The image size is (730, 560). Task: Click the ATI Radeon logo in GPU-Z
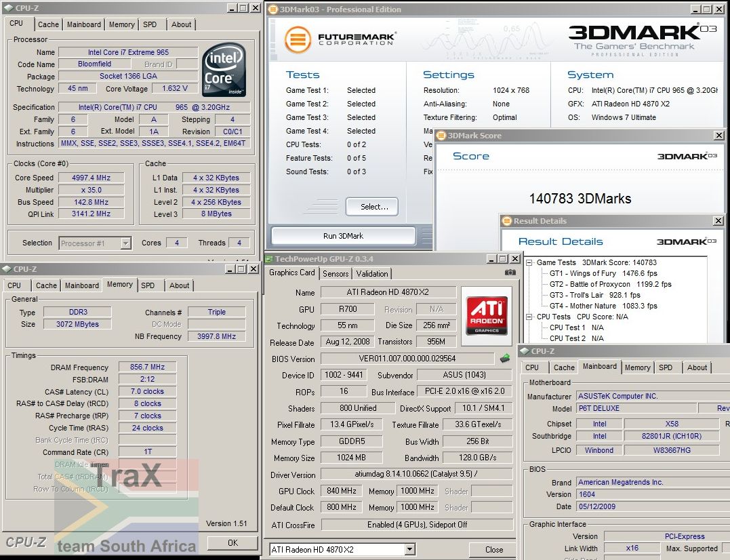(487, 317)
